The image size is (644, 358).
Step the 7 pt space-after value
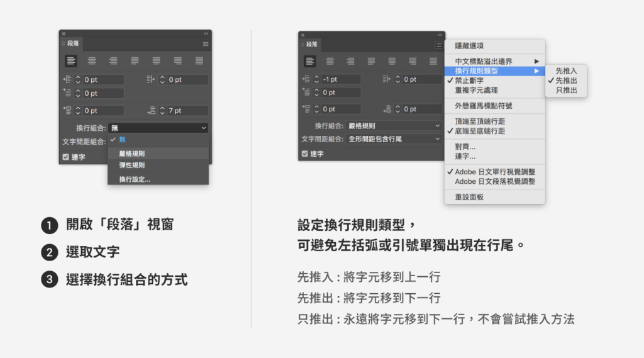162,111
